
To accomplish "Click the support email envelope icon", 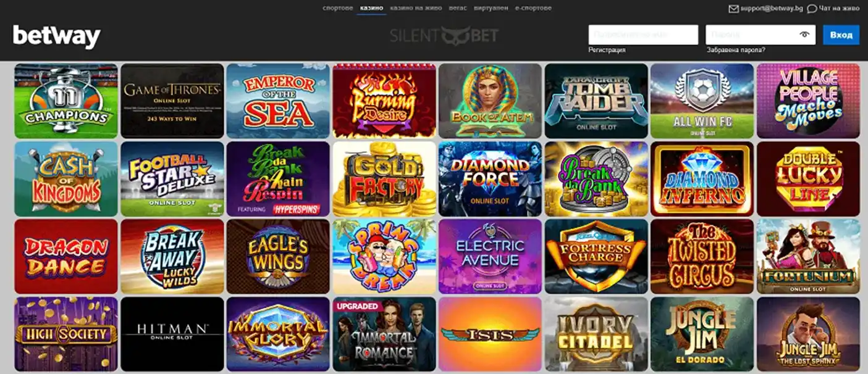I will pyautogui.click(x=733, y=9).
